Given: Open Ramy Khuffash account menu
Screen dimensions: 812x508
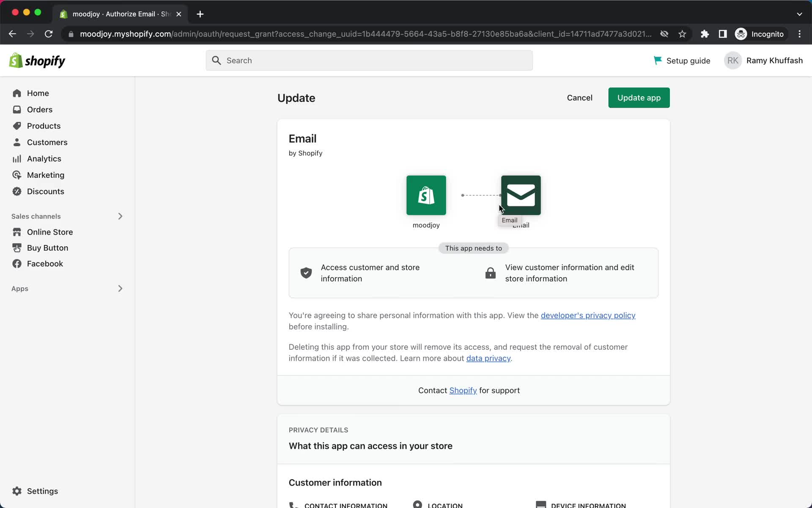Looking at the screenshot, I should point(774,61).
